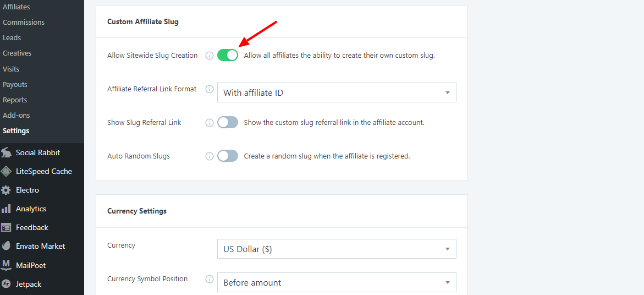Image resolution: width=644 pixels, height=295 pixels.
Task: Disable the Allow Sitewide Slug Creation toggle
Action: point(228,55)
